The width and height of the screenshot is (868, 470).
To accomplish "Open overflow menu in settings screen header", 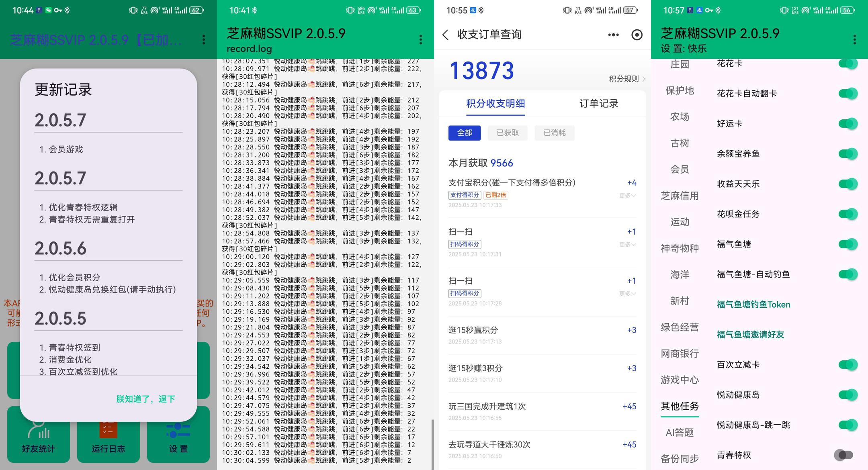I will pyautogui.click(x=854, y=39).
